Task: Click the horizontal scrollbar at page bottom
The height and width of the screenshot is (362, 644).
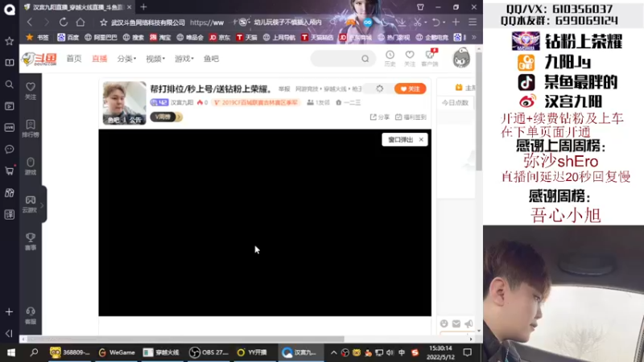Action: (186, 339)
